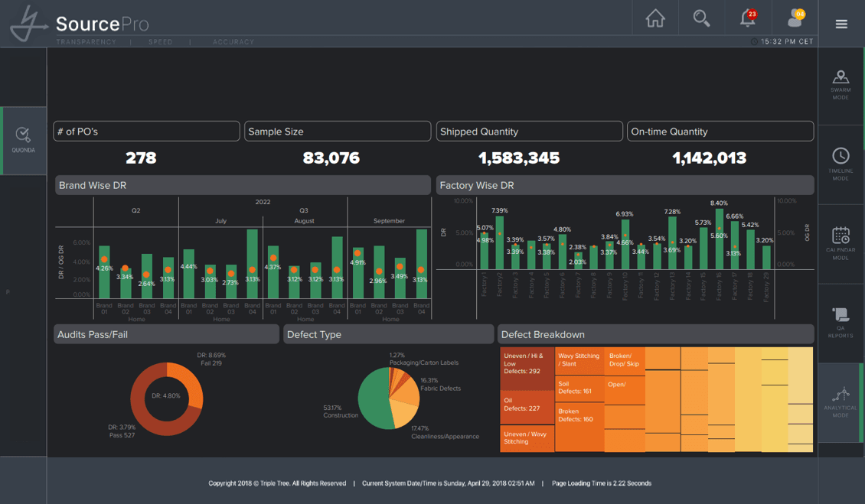
Task: Click the 278 PO count value
Action: pyautogui.click(x=141, y=158)
